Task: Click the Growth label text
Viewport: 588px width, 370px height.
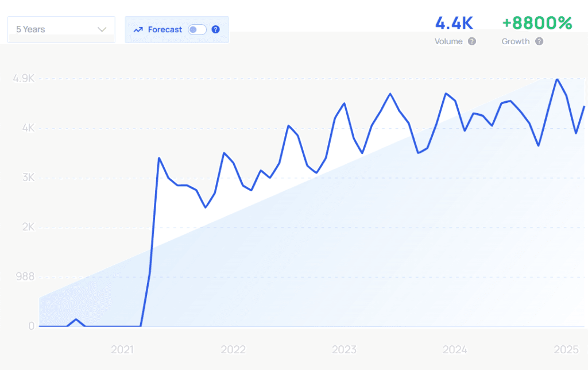Action: [516, 41]
